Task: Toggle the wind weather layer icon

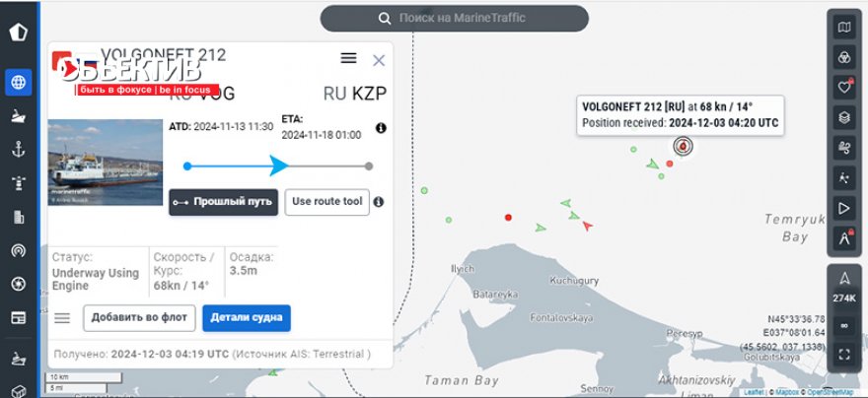Action: click(843, 147)
